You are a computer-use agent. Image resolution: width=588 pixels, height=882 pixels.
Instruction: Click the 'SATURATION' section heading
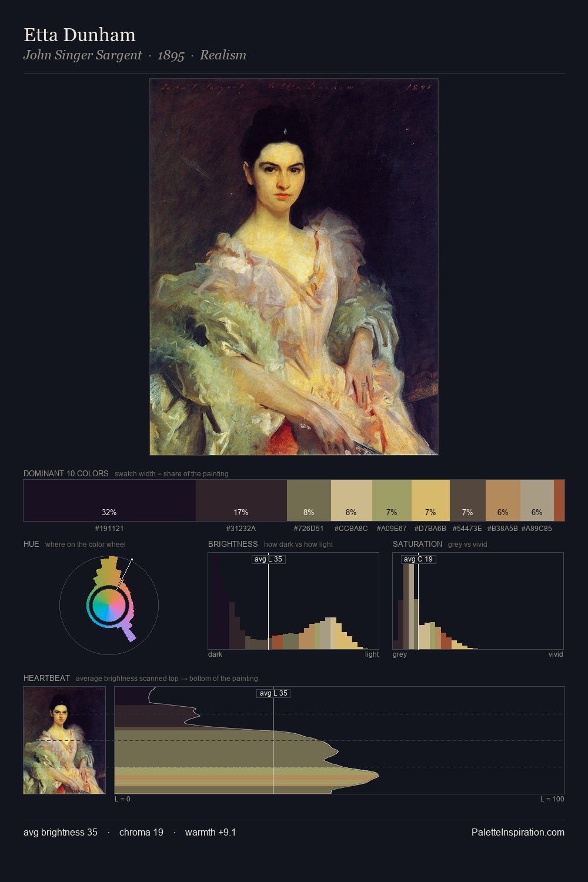click(x=417, y=544)
